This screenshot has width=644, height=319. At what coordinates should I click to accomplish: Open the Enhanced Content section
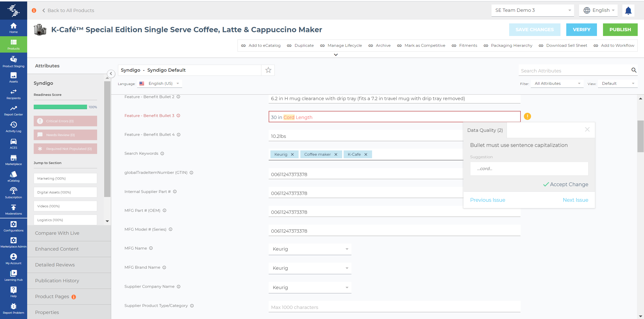pyautogui.click(x=57, y=249)
